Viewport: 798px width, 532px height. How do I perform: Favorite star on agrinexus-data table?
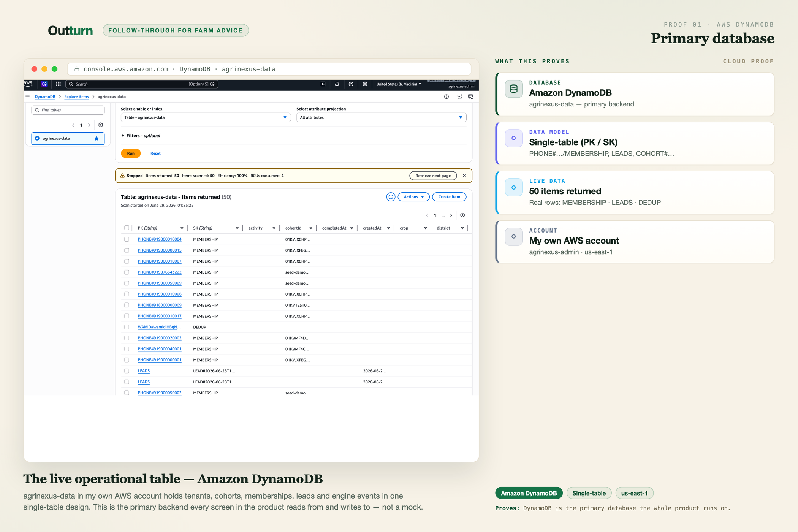point(97,138)
